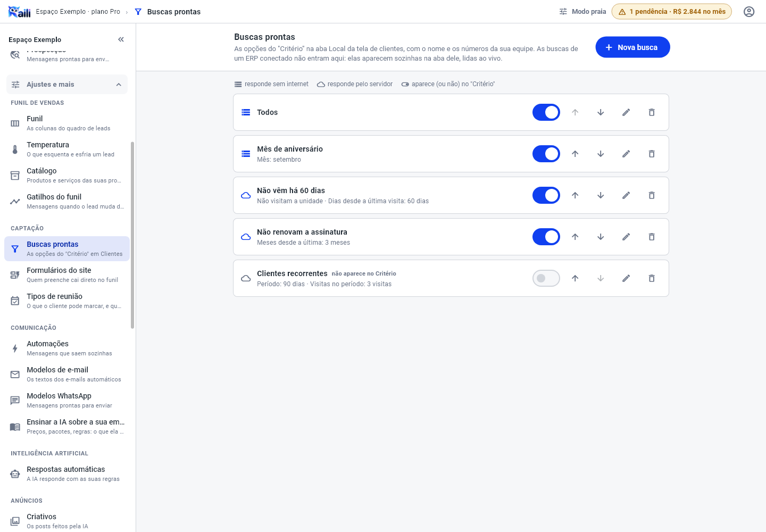The width and height of the screenshot is (766, 532).
Task: Open Automações in the sidebar
Action: coord(67,348)
